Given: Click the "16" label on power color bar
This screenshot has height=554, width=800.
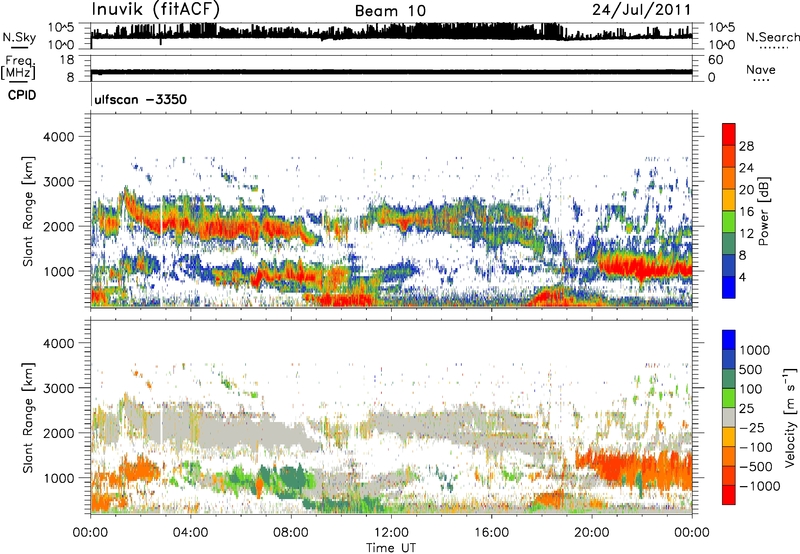Looking at the screenshot, I should click(x=746, y=212).
